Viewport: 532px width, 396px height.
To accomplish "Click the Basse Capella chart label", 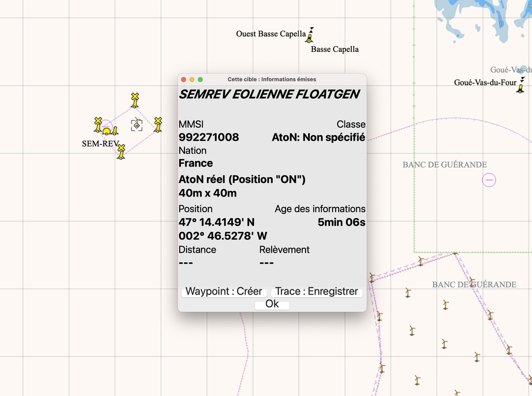I will (335, 49).
